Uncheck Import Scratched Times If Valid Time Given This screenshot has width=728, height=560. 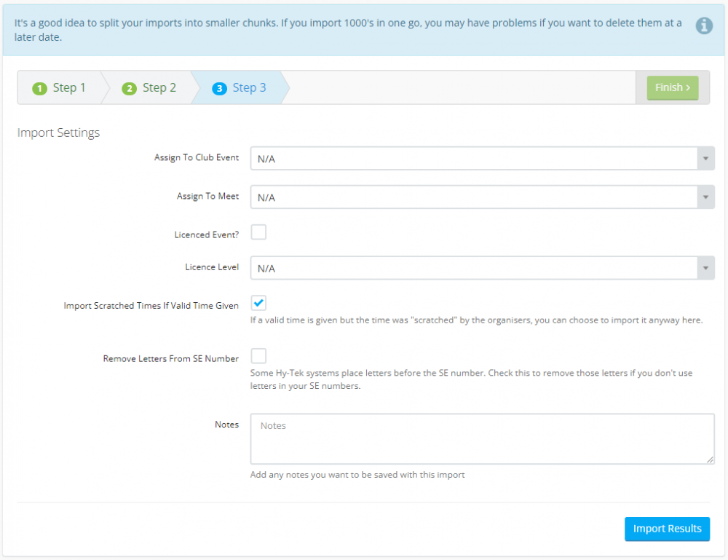[x=258, y=303]
